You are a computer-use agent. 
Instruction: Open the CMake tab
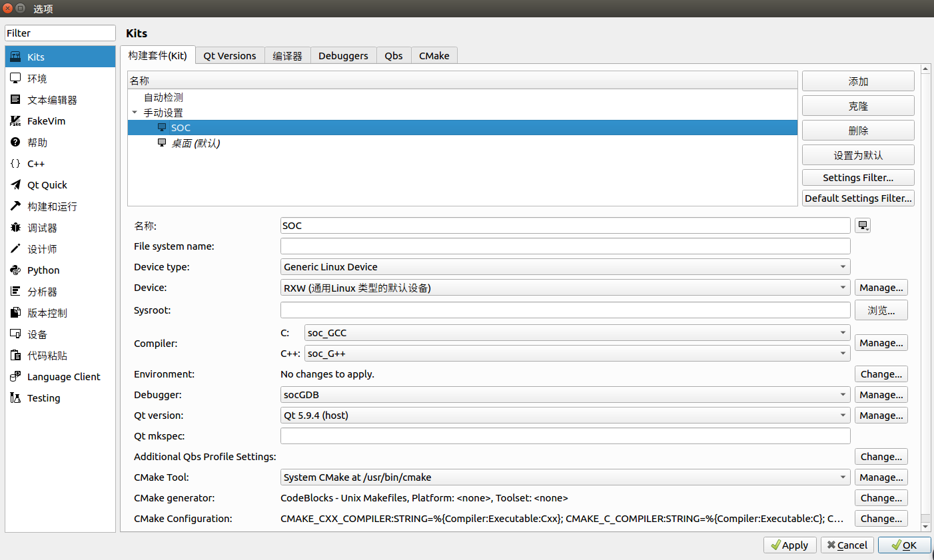[434, 55]
